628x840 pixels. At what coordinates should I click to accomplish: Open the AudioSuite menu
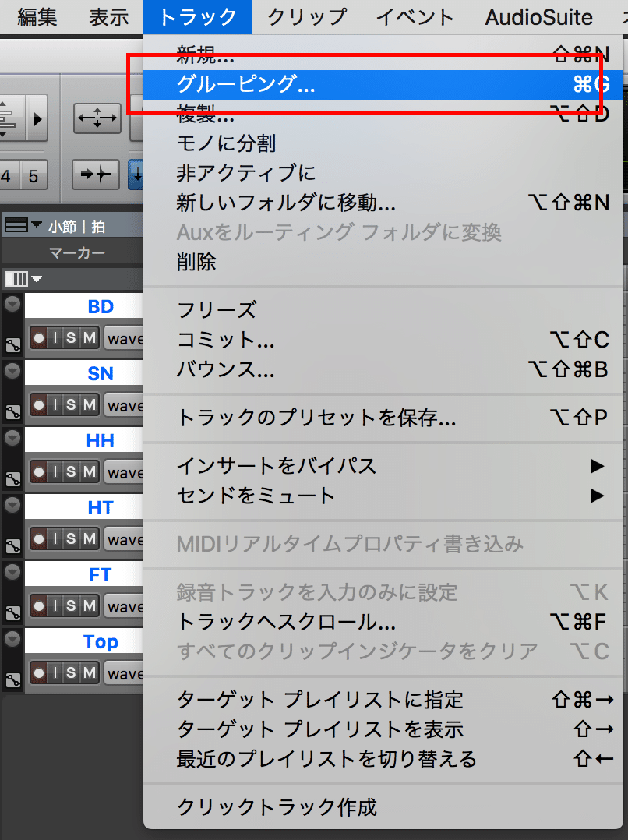click(x=539, y=17)
